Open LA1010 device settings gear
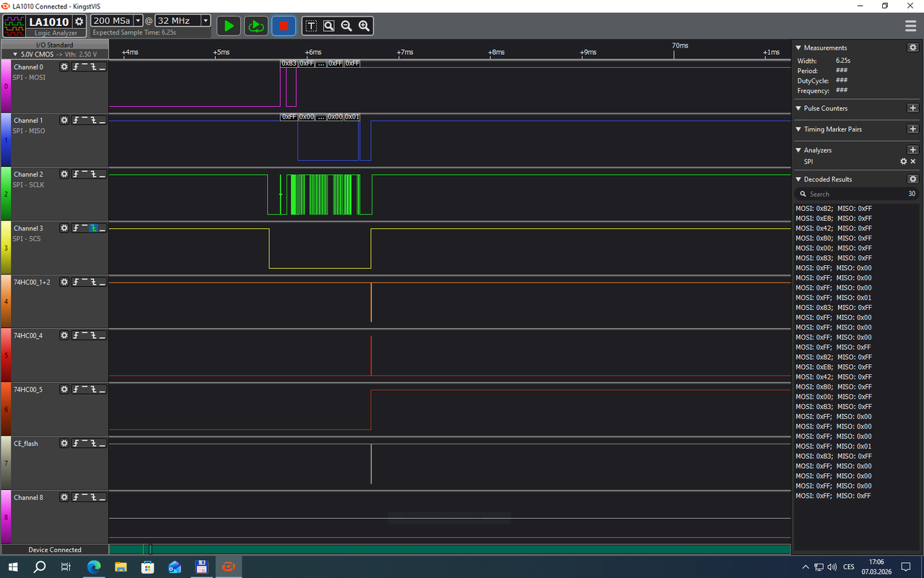The height and width of the screenshot is (578, 924). coord(79,22)
